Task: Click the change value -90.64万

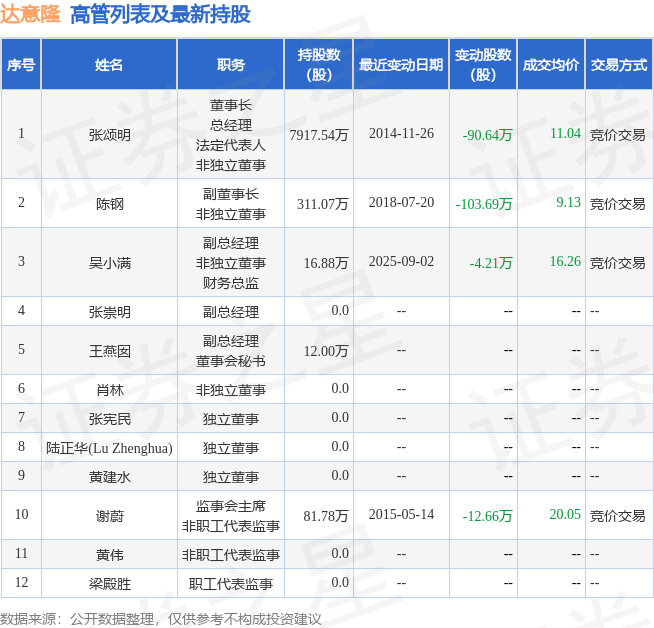Action: 487,135
